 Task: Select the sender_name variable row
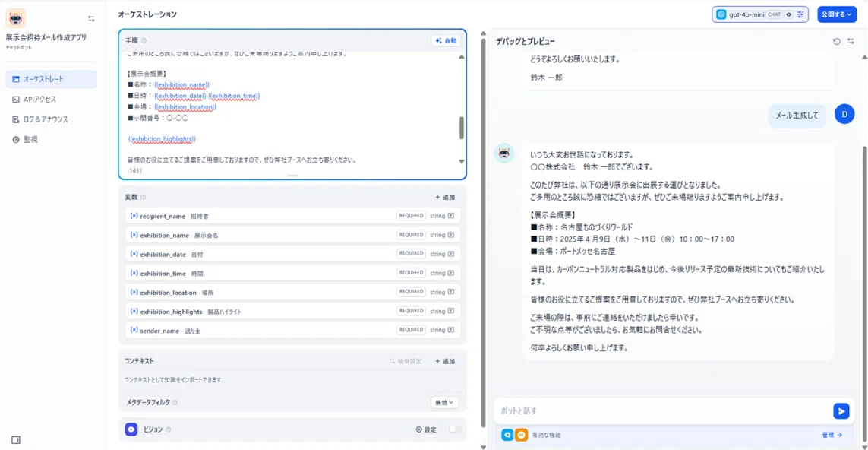click(292, 331)
